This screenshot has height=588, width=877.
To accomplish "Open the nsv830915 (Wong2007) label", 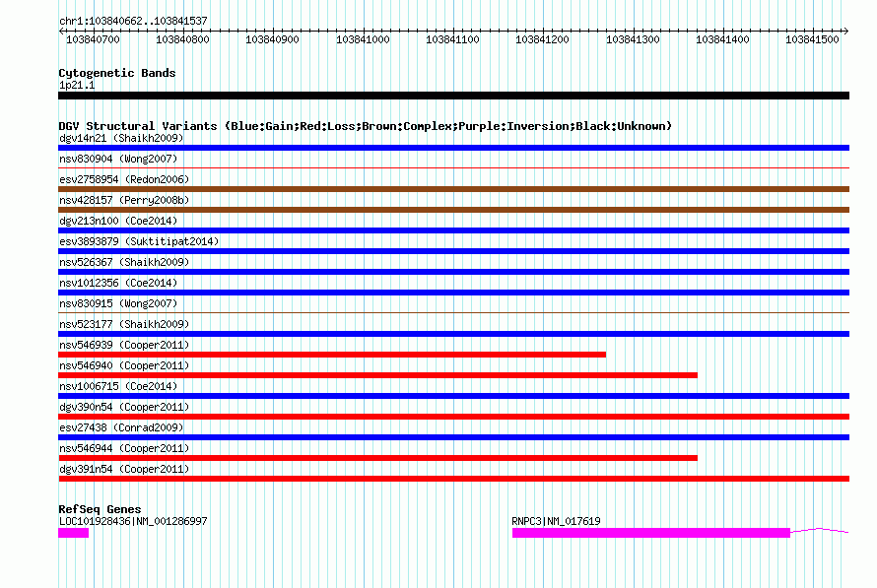I will pyautogui.click(x=118, y=303).
